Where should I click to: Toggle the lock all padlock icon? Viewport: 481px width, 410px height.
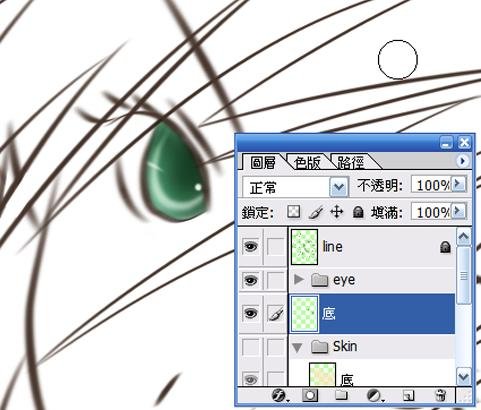358,212
